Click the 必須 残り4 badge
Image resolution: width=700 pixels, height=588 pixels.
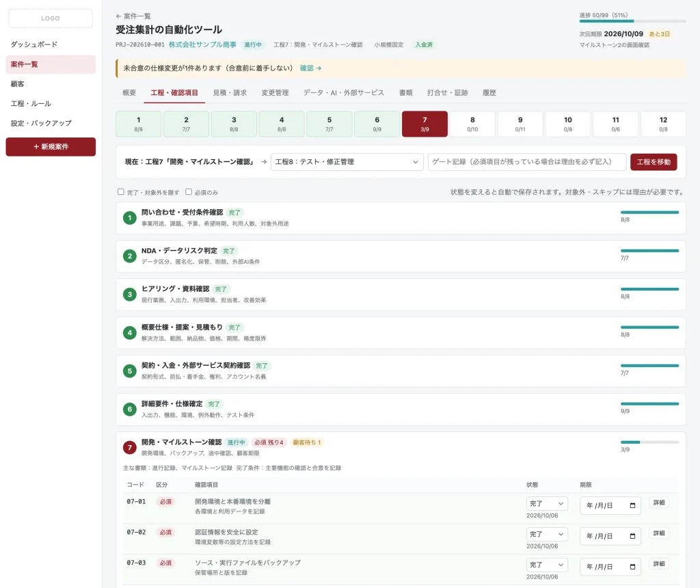pyautogui.click(x=269, y=442)
